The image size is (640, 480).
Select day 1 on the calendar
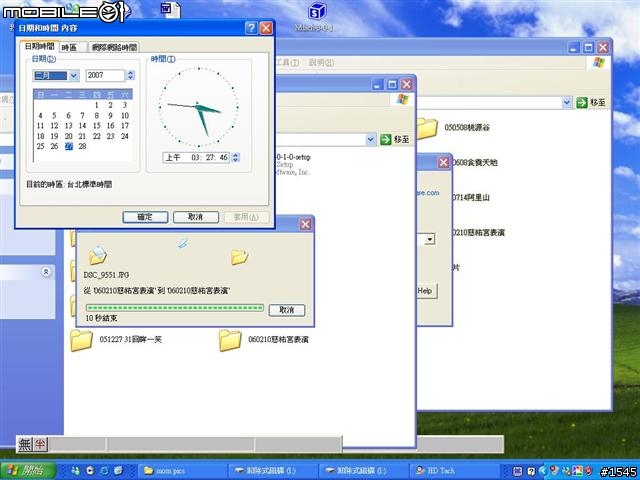coord(97,105)
